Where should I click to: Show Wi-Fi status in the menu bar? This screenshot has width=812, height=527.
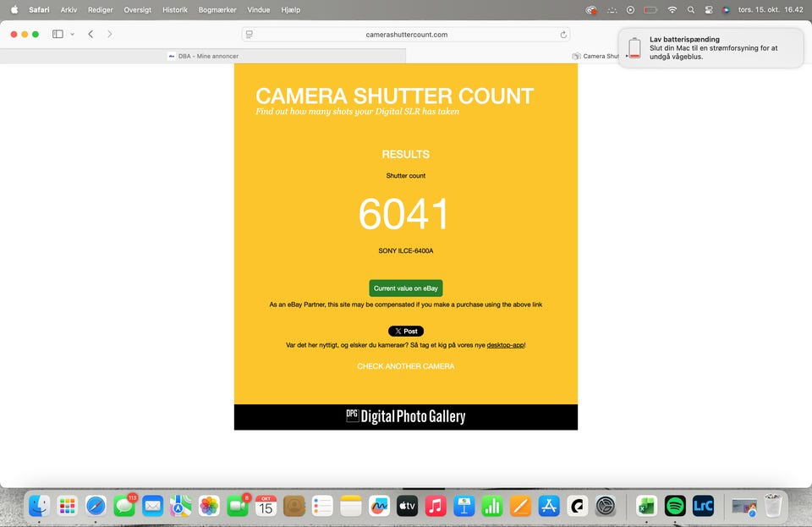coord(672,10)
